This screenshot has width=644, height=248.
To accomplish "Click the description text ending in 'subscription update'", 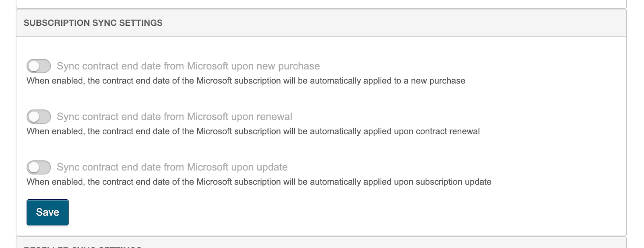I will 259,182.
